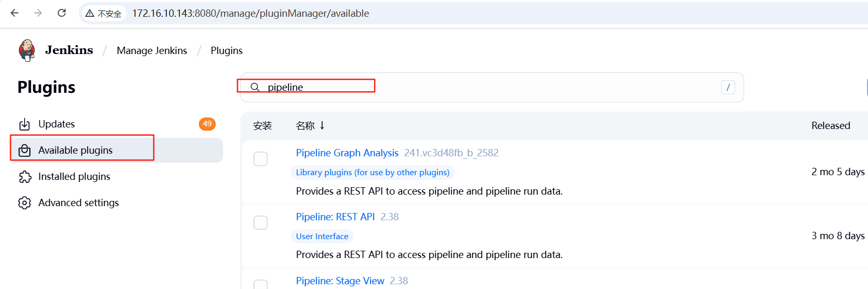The height and width of the screenshot is (289, 868).
Task: Check Pipeline Graph Analysis install box
Action: coord(261,159)
